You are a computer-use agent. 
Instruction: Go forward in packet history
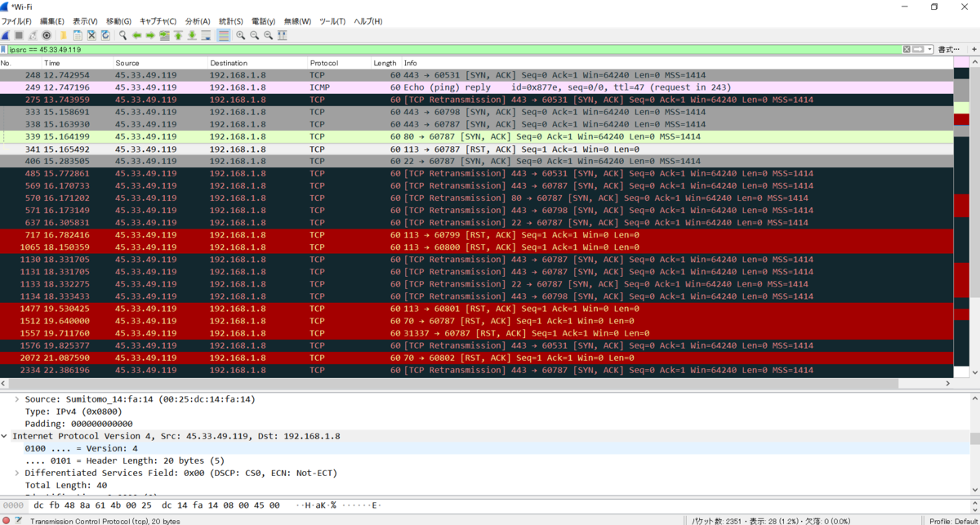point(150,35)
